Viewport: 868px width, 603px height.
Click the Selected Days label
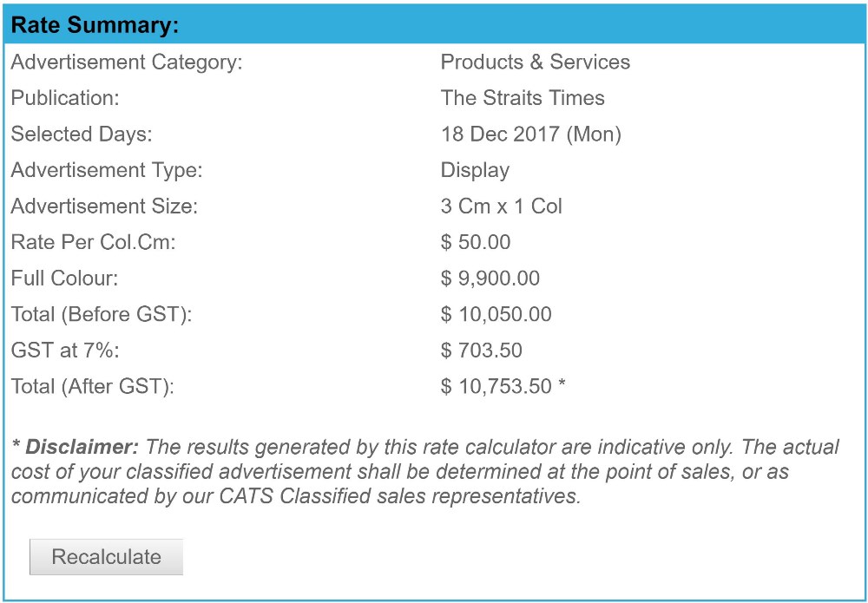tap(82, 134)
